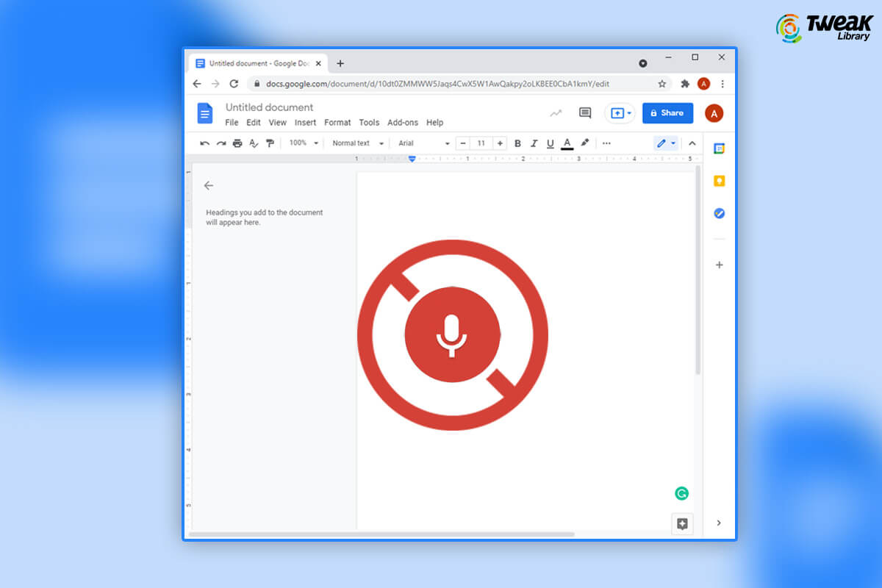The width and height of the screenshot is (882, 588).
Task: Toggle bold formatting
Action: point(518,143)
